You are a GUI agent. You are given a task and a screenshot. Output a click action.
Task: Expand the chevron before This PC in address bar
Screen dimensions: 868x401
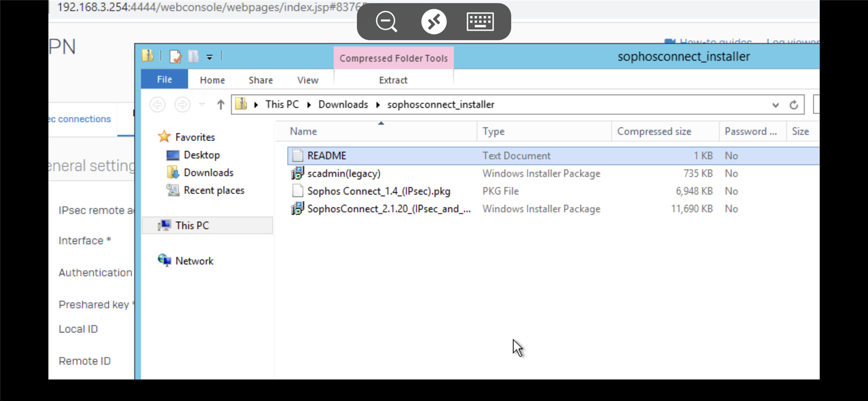coord(256,105)
